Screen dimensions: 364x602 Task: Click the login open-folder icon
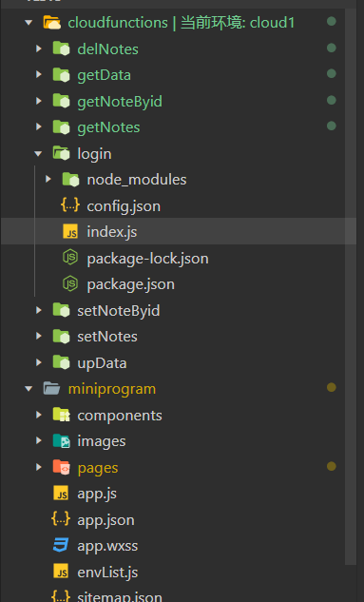(x=62, y=153)
